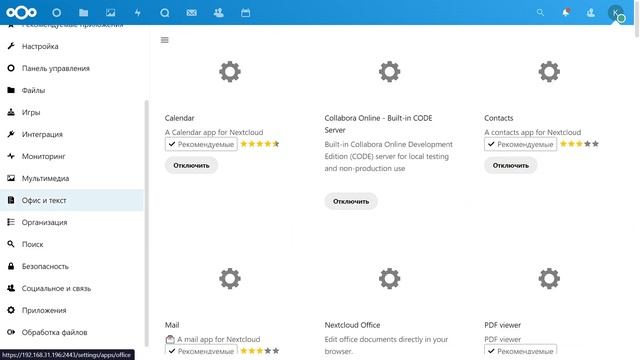Select the Организация category
This screenshot has width=640, height=360.
(72, 222)
